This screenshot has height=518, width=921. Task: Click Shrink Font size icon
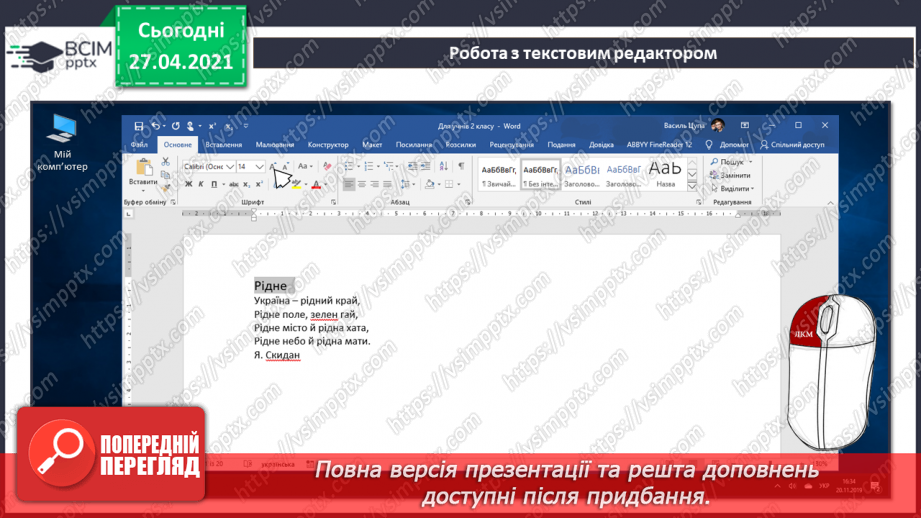[x=285, y=167]
